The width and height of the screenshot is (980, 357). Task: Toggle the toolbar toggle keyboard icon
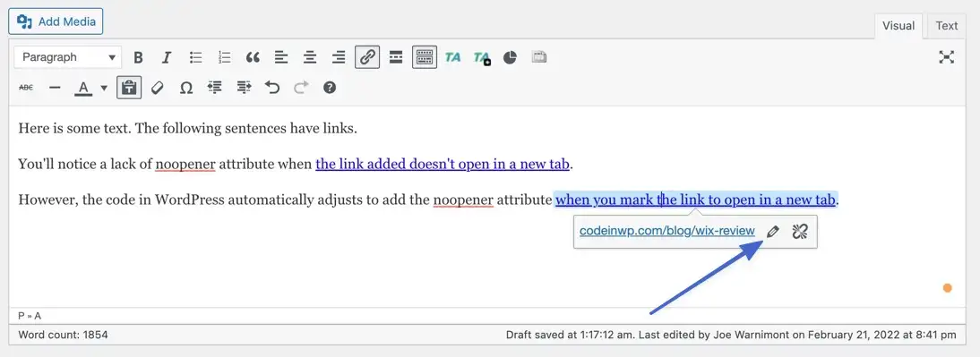click(x=425, y=57)
